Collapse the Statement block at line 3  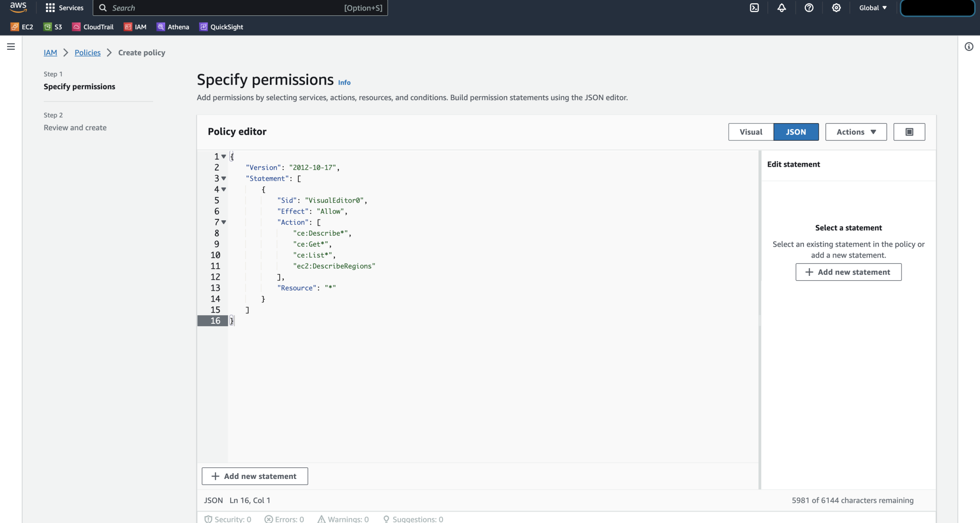[x=224, y=178]
